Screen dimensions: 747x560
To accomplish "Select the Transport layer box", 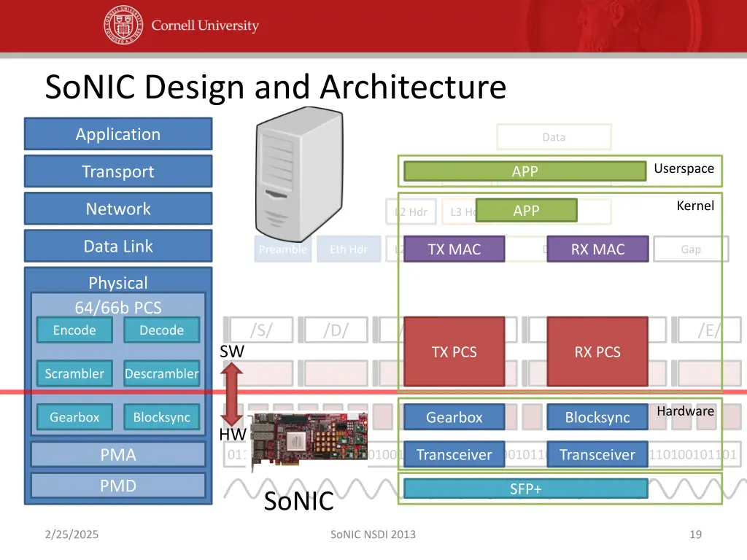I will (x=118, y=171).
